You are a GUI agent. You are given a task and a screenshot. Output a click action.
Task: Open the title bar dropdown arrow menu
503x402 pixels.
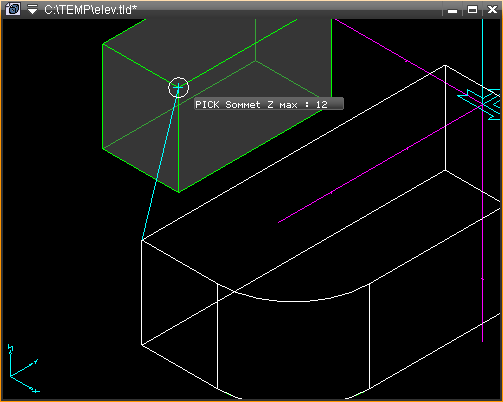click(32, 9)
